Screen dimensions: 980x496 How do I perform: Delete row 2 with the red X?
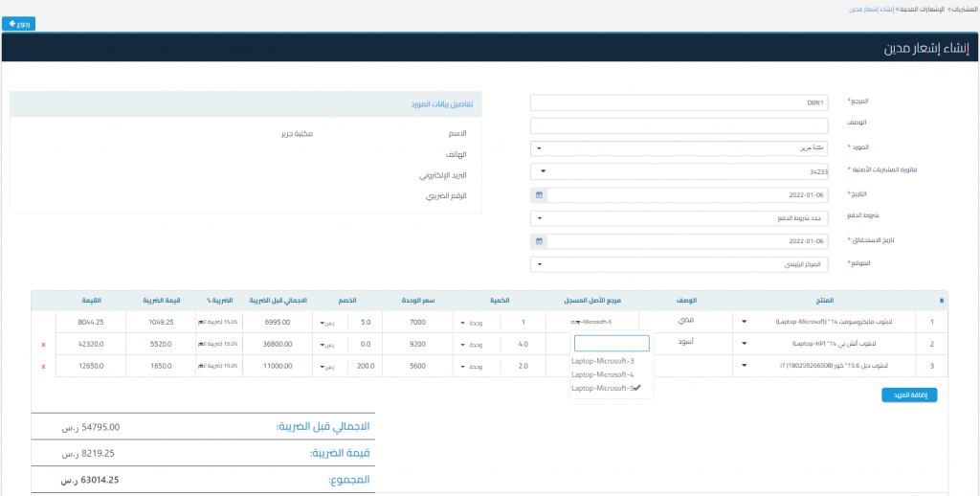point(43,344)
